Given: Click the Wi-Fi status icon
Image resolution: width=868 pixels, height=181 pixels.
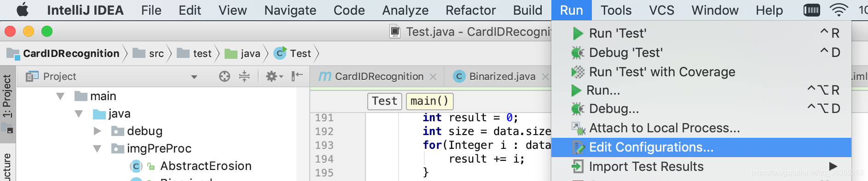Looking at the screenshot, I should click(x=839, y=10).
